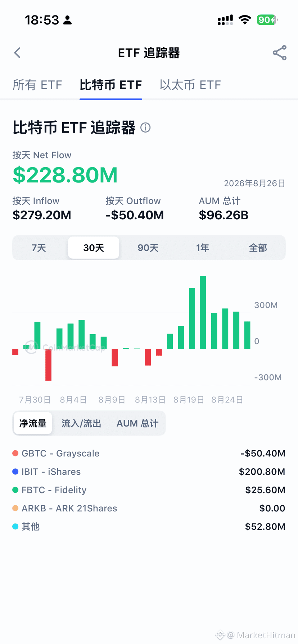This screenshot has width=298, height=644.
Task: Tap the $25.60M FBTC value
Action: pyautogui.click(x=265, y=490)
